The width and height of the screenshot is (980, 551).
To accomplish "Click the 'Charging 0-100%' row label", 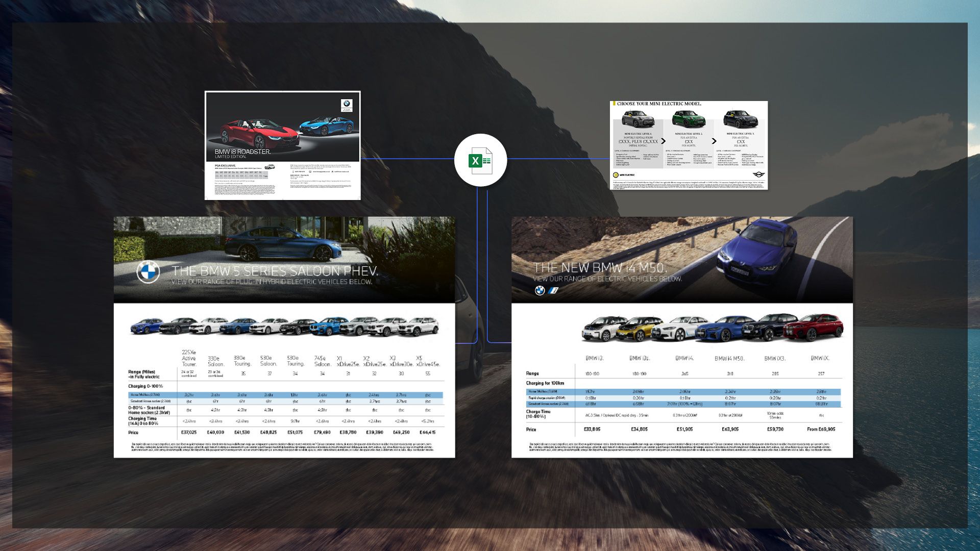I will [x=145, y=386].
